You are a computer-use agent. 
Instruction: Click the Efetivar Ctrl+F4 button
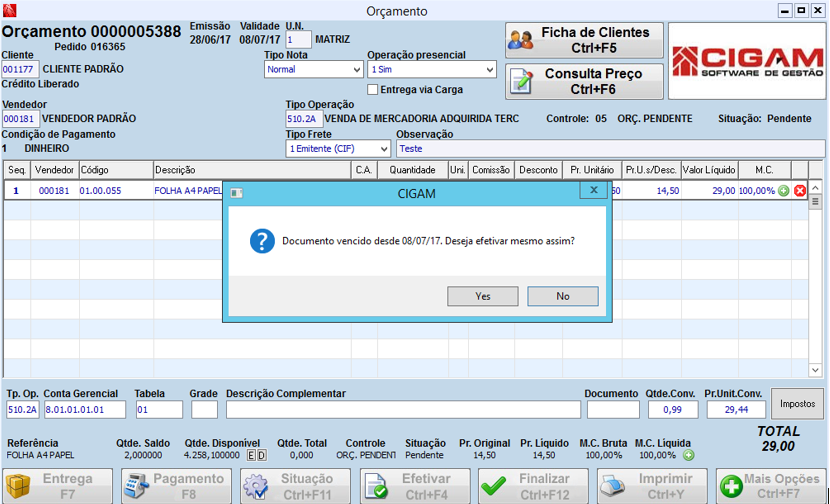415,486
